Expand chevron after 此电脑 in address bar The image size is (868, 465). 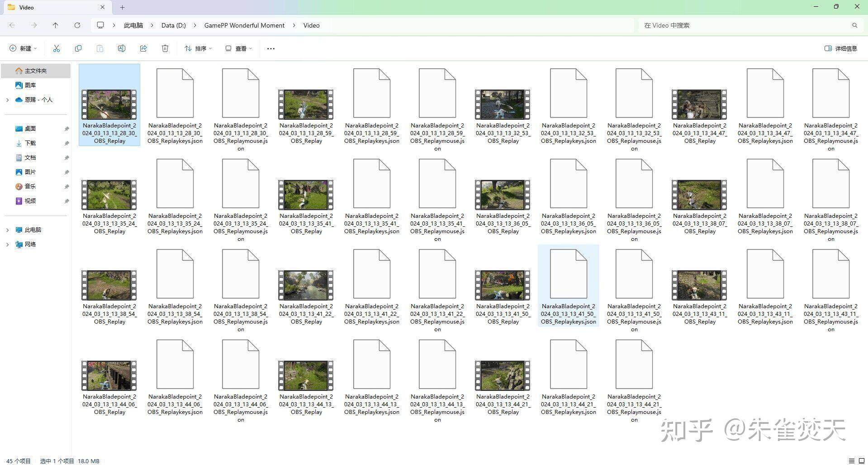(152, 25)
